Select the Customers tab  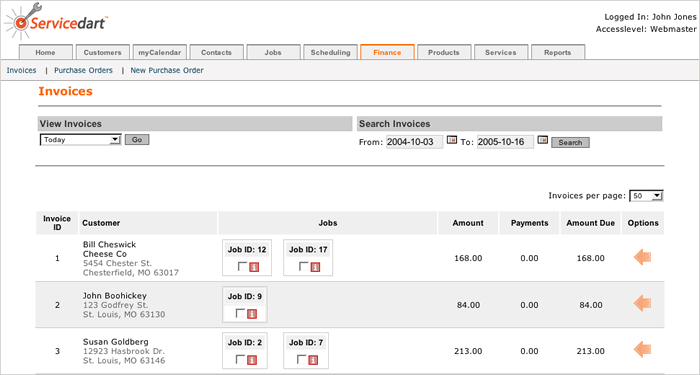103,52
